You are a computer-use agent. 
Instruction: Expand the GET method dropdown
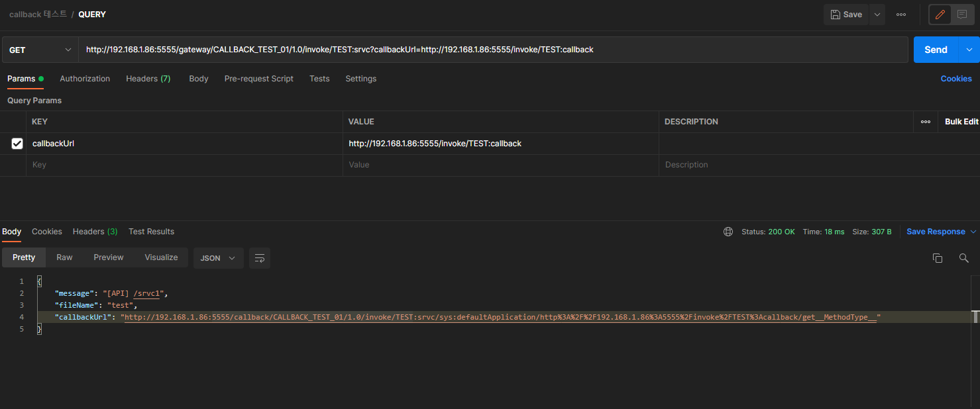[x=40, y=50]
